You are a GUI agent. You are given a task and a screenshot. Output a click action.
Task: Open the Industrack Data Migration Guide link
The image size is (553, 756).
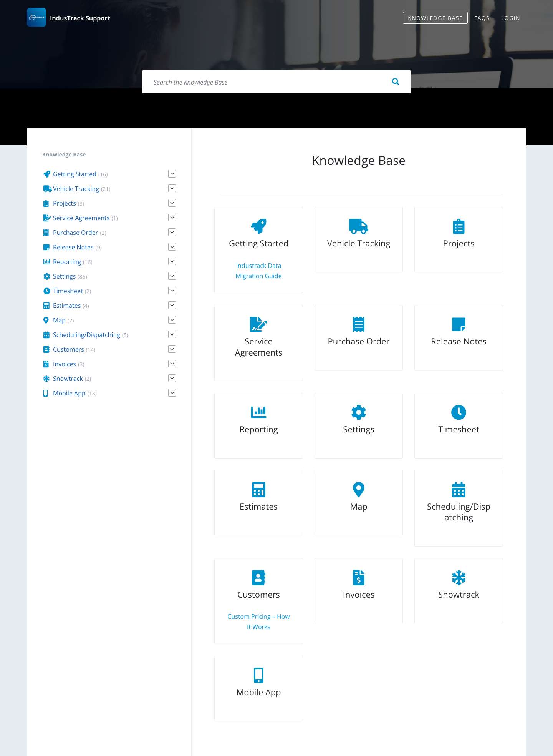click(x=258, y=271)
